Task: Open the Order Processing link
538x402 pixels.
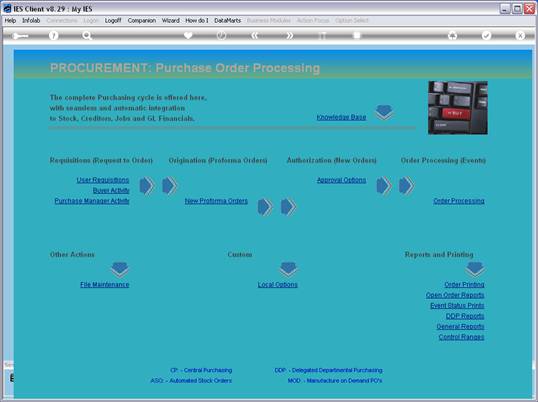Action: coord(459,201)
